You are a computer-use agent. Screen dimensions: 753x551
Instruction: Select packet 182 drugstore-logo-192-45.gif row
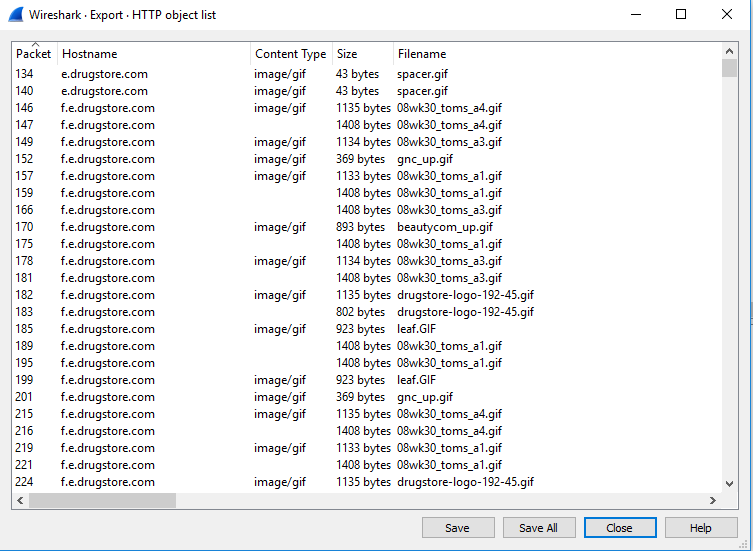click(x=366, y=295)
